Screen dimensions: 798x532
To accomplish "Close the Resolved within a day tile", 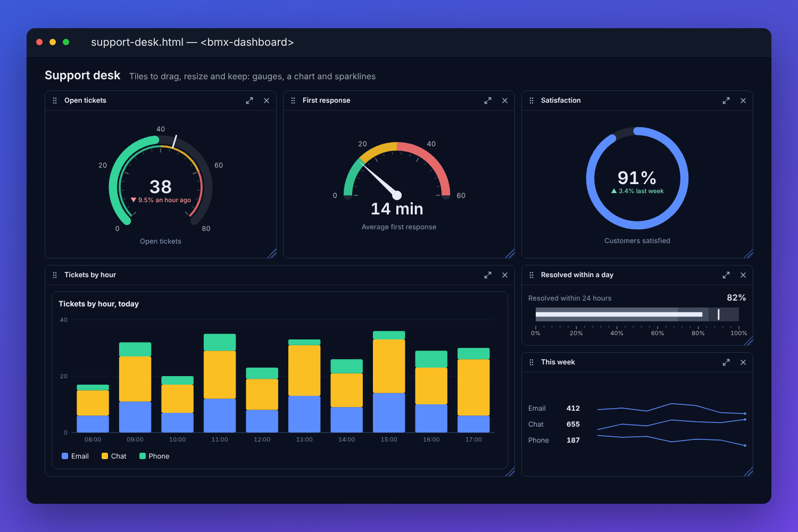I will (x=743, y=275).
